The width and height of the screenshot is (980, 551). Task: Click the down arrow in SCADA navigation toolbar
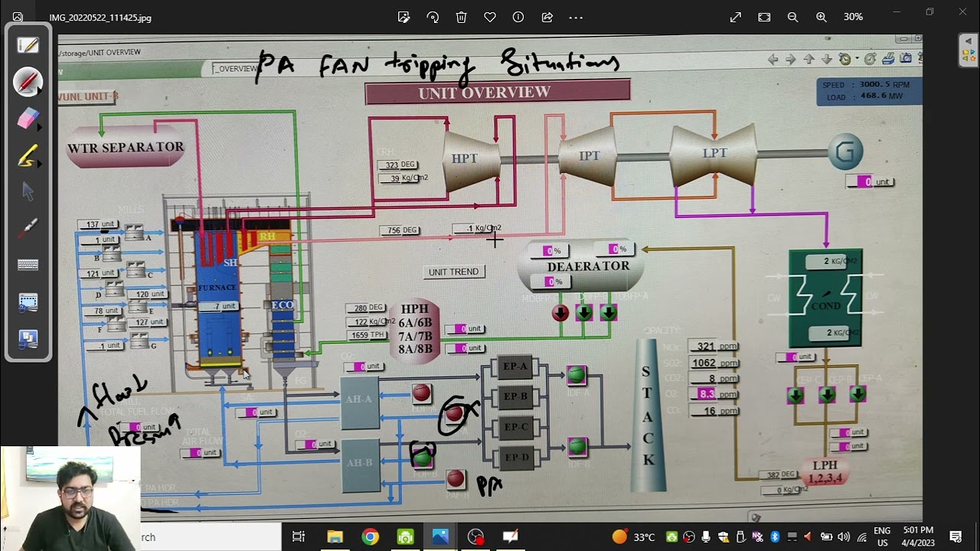coord(826,59)
